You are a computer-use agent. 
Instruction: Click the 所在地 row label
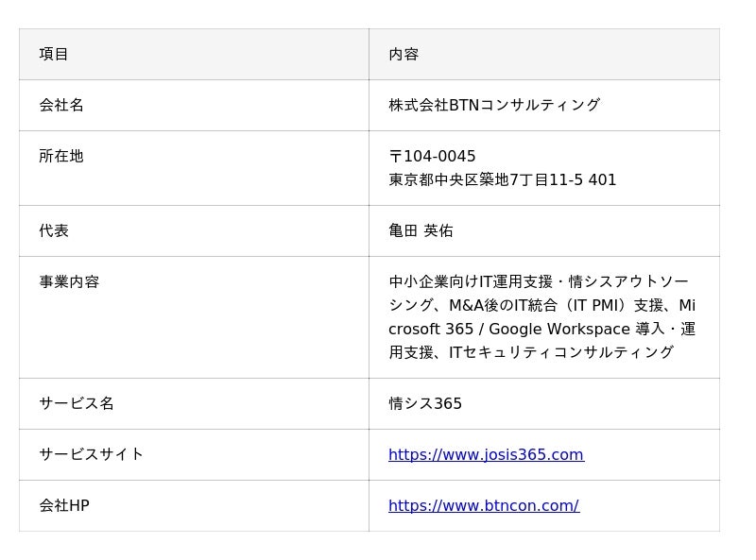(61, 157)
